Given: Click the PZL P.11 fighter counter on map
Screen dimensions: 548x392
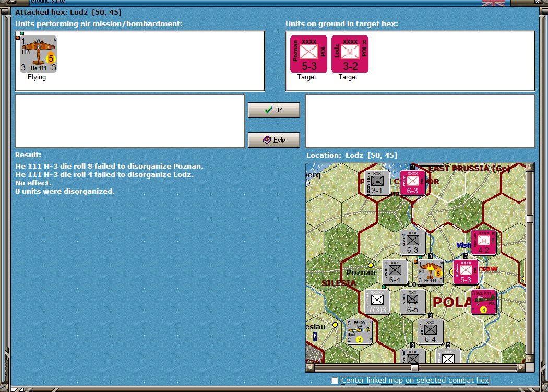Looking at the screenshot, I should (484, 301).
